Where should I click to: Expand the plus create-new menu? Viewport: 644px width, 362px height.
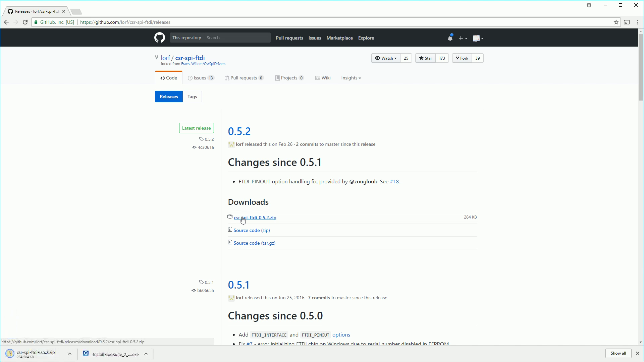pyautogui.click(x=463, y=38)
